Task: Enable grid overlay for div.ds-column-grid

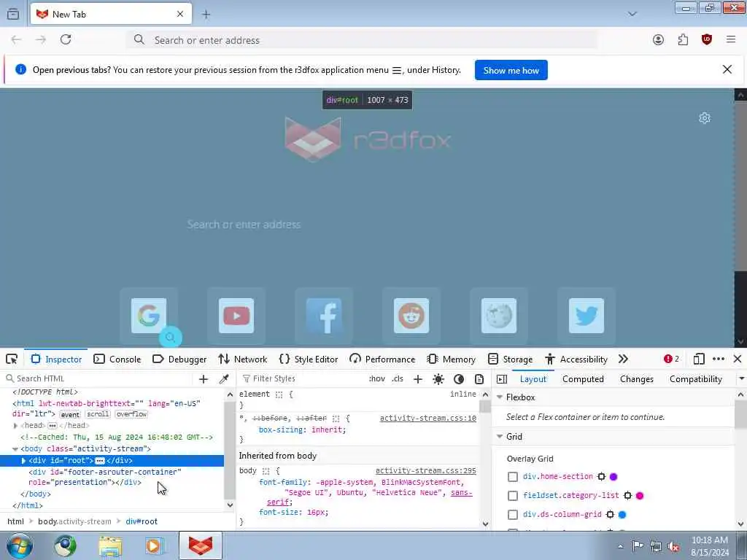Action: pyautogui.click(x=513, y=515)
